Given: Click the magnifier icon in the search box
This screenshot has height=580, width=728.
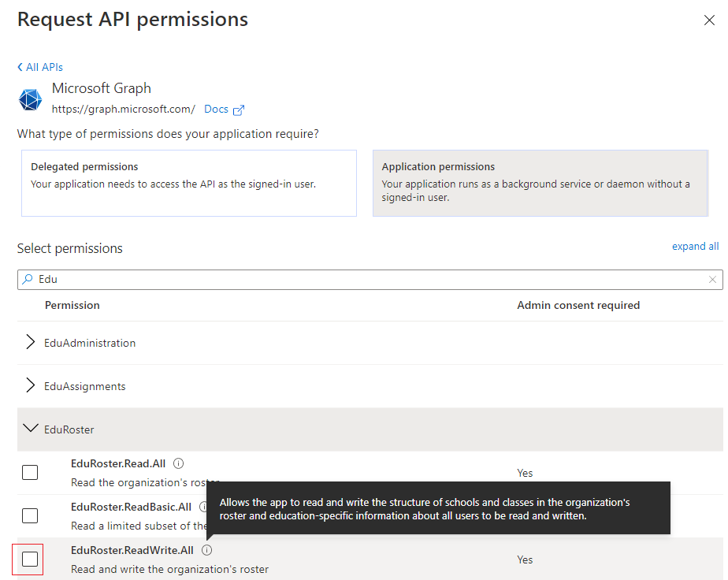Looking at the screenshot, I should pyautogui.click(x=28, y=280).
